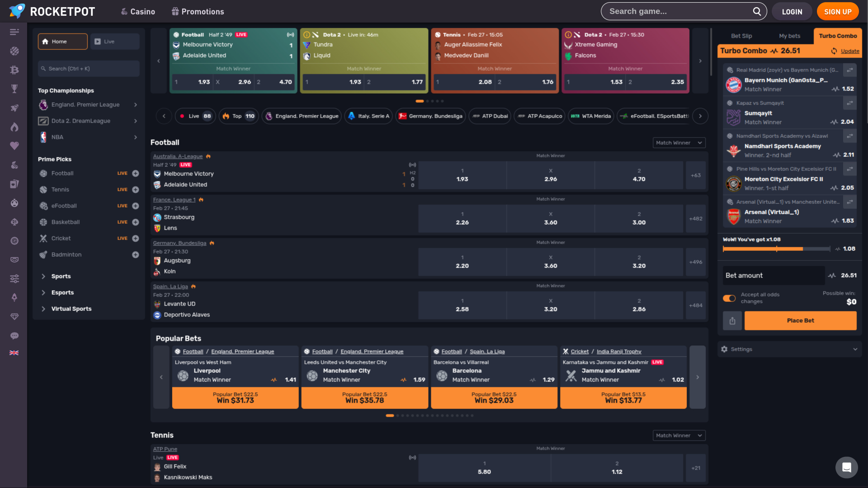Open Favorites via the heart sidebar icon
868x488 pixels.
click(x=14, y=146)
